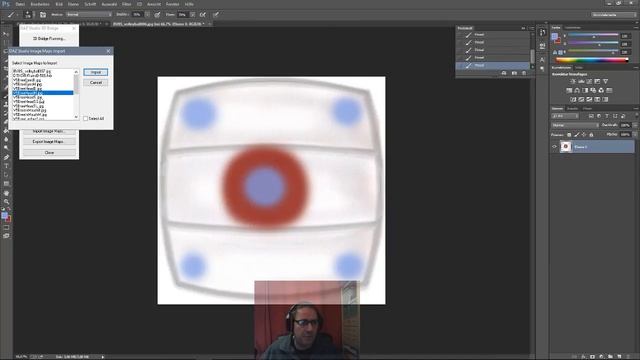640x360 pixels.
Task: Create new snapshot with the camera icon
Action: [514, 73]
